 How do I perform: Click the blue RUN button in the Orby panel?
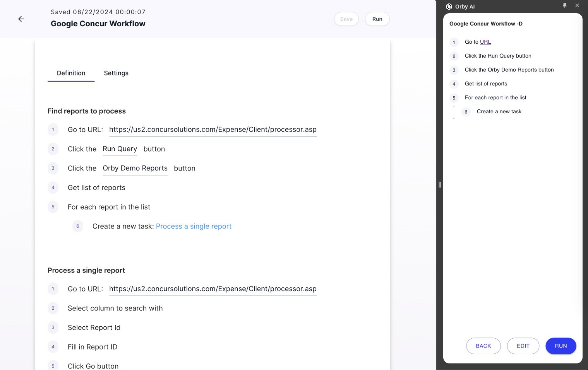click(561, 346)
